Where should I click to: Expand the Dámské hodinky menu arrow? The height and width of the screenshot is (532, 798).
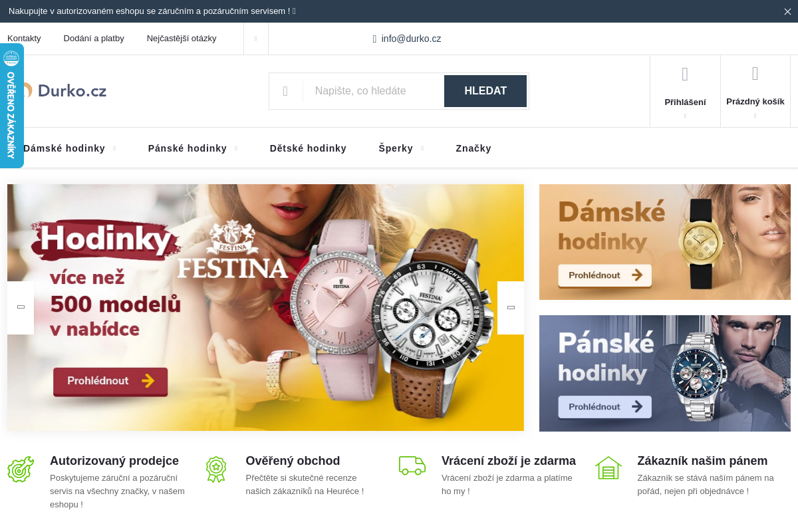coord(114,148)
